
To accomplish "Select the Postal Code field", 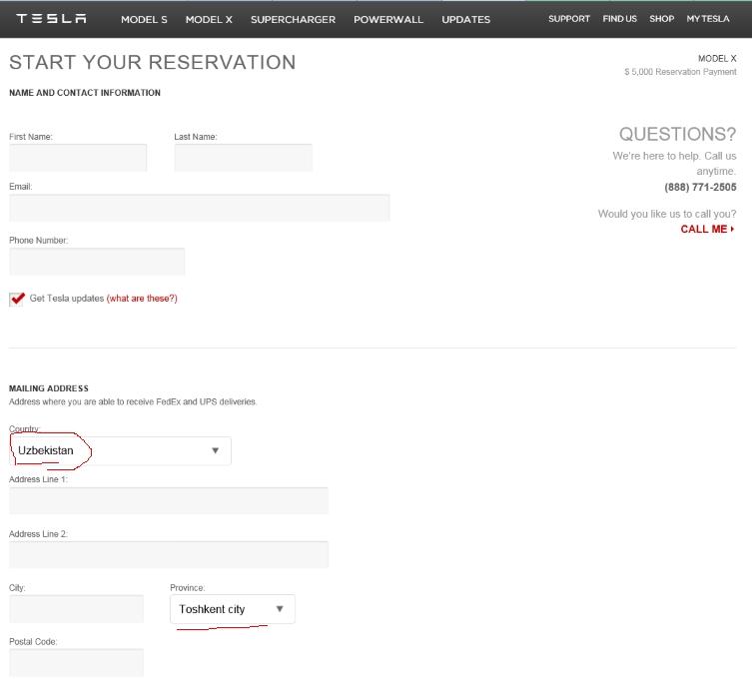I will (76, 663).
